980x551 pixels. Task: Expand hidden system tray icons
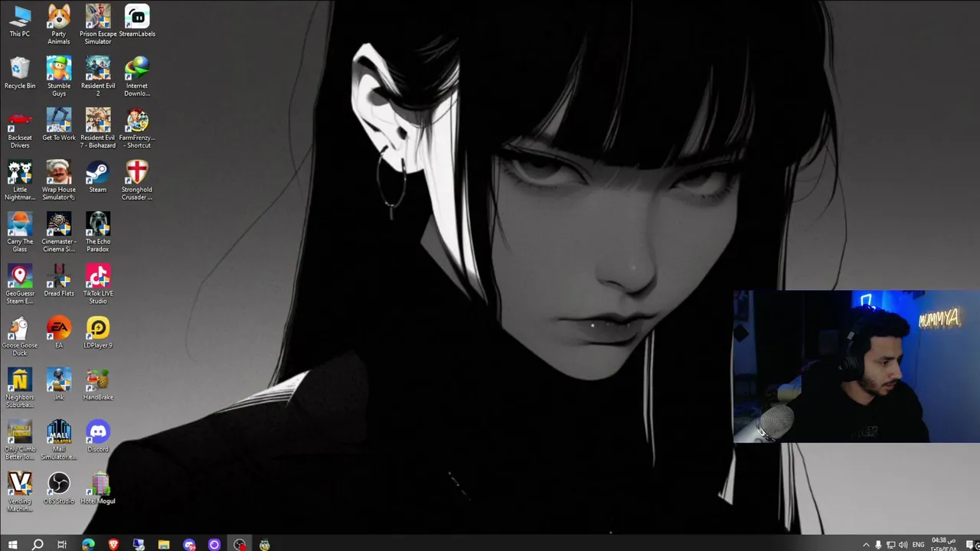pos(866,545)
